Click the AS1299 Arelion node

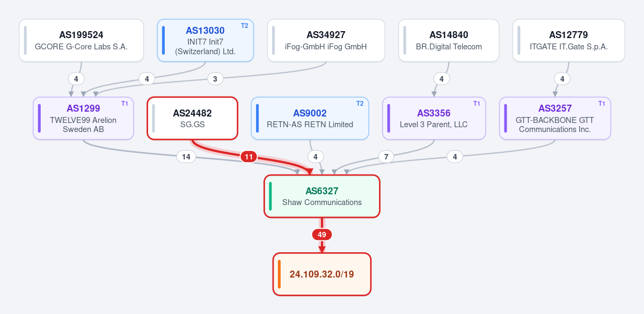pyautogui.click(x=83, y=118)
